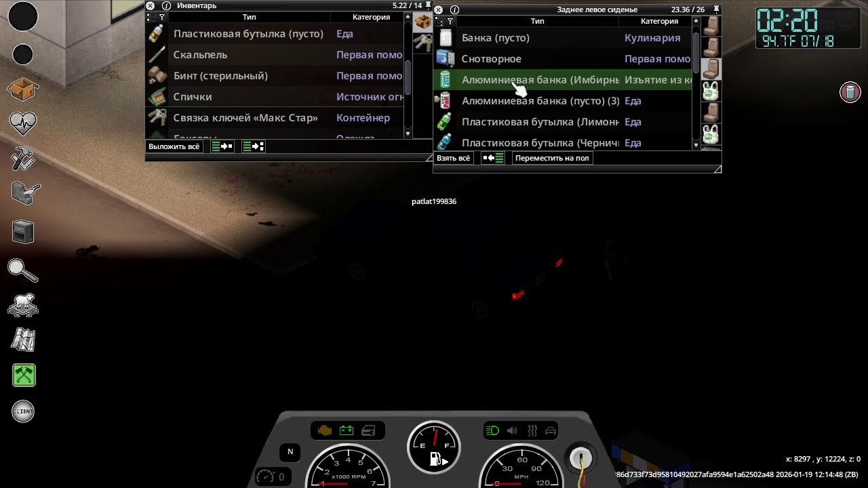Sort seat window by Тип column header

[537, 21]
